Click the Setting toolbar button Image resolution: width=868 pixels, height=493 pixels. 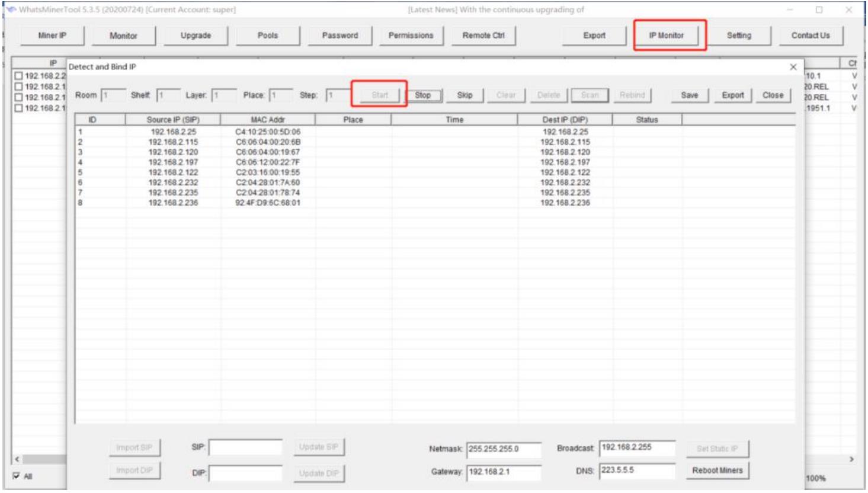tap(739, 36)
